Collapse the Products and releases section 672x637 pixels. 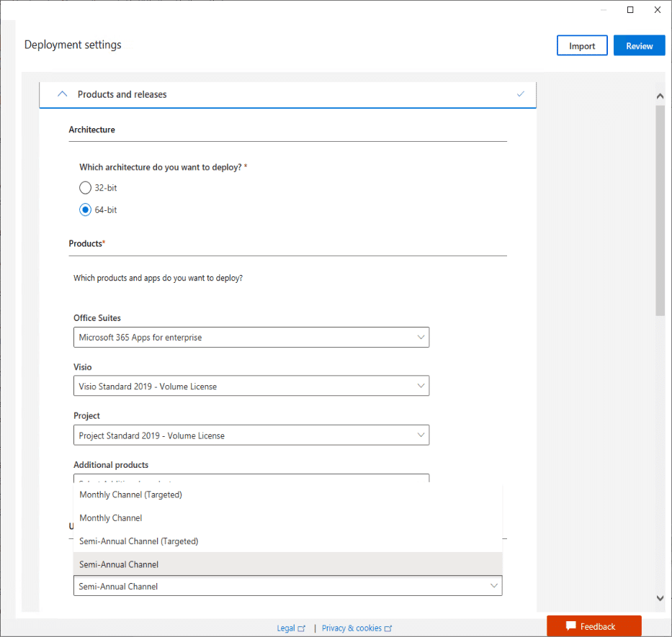click(x=62, y=94)
